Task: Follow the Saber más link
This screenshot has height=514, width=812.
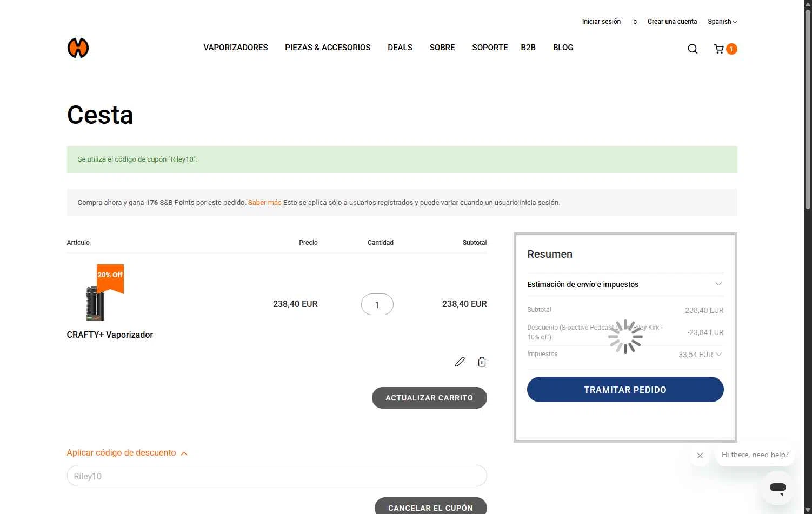Action: pos(264,203)
